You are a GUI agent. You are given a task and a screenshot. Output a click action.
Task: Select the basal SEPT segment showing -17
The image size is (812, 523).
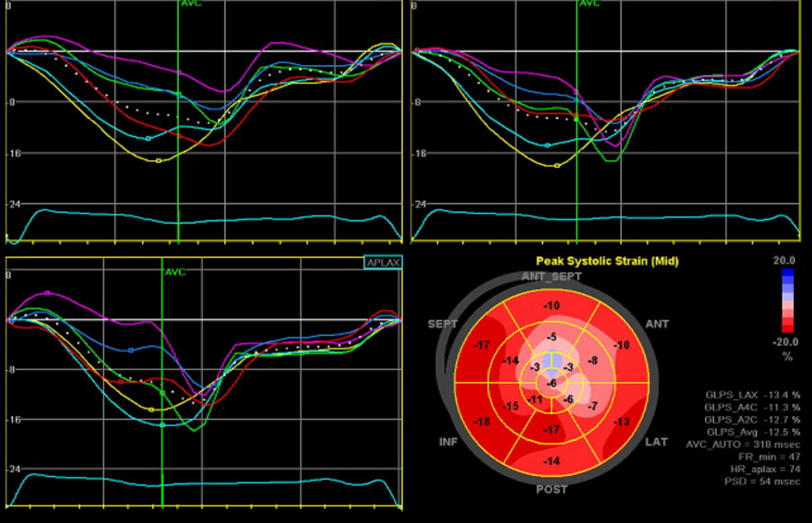pos(481,345)
